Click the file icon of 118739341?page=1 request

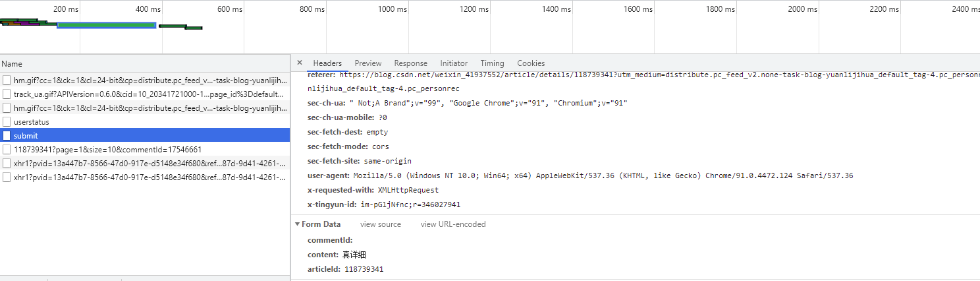click(x=7, y=150)
